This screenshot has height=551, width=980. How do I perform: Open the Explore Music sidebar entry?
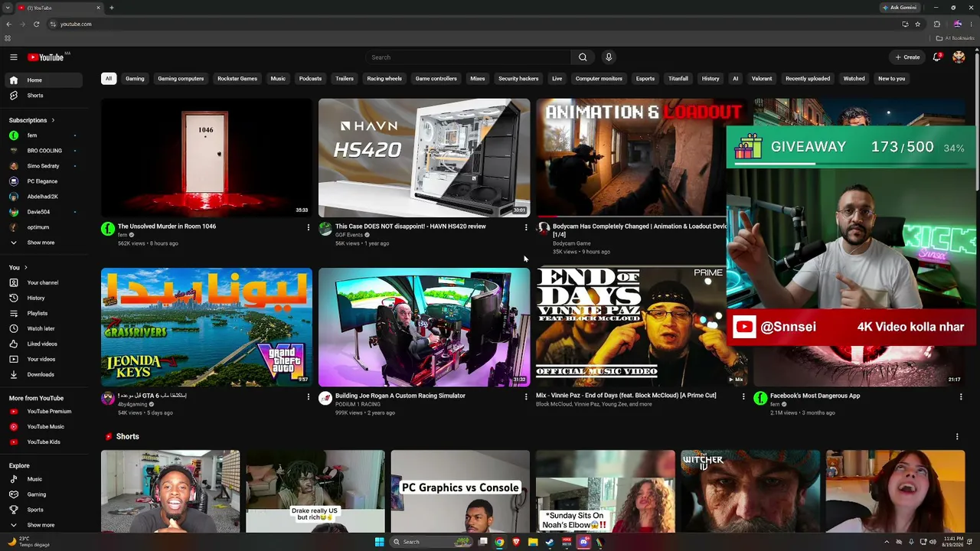click(x=44, y=479)
